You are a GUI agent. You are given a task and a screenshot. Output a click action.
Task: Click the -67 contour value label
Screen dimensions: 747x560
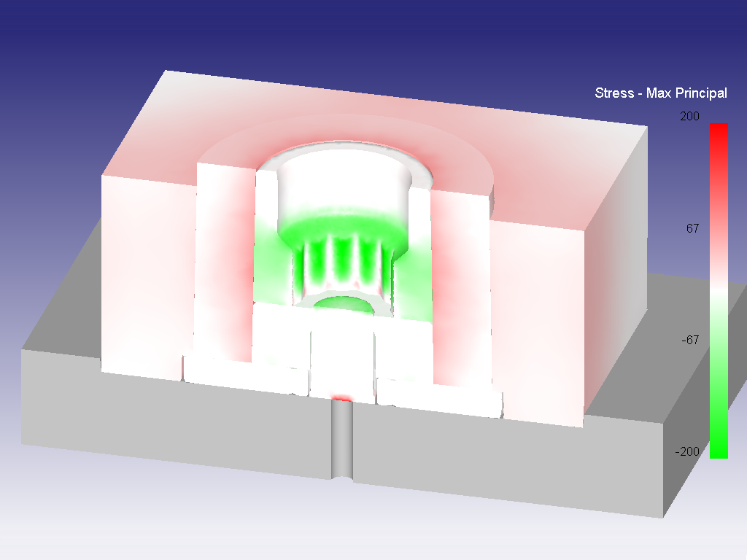[x=690, y=338]
